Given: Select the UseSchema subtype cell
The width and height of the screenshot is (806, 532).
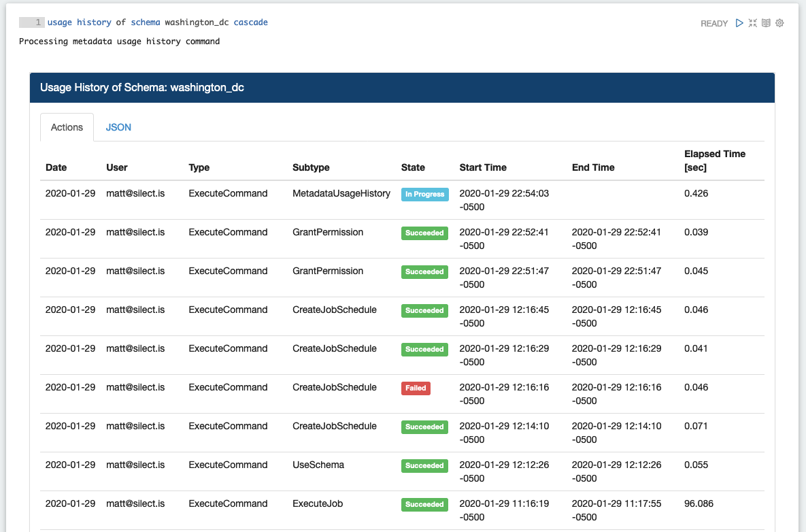Looking at the screenshot, I should tap(318, 465).
